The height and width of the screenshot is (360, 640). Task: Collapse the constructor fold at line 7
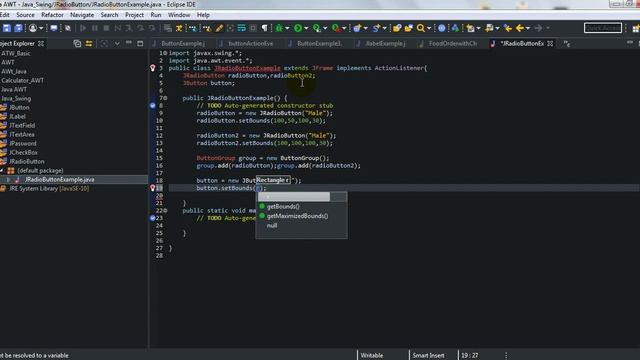pyautogui.click(x=165, y=98)
